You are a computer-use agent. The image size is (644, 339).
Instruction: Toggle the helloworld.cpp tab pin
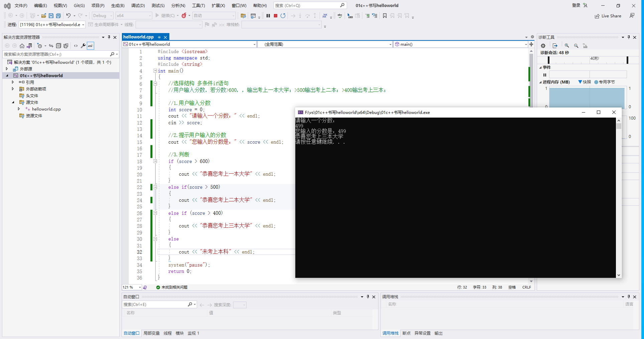pos(159,37)
